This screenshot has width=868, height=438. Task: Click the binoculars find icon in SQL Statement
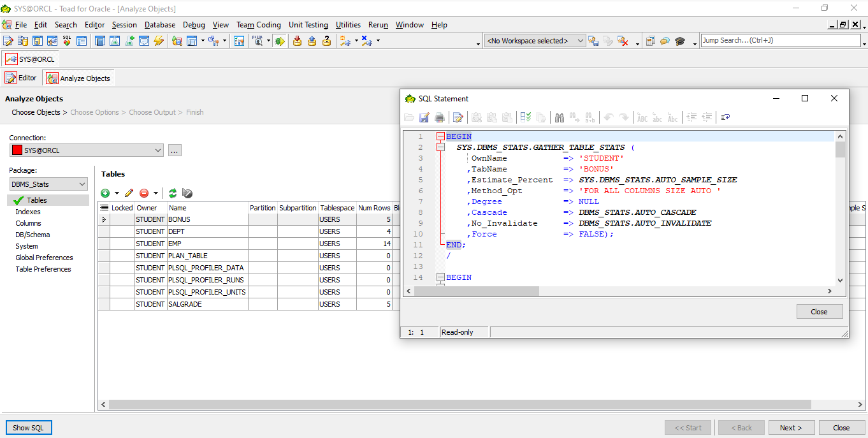pyautogui.click(x=560, y=117)
